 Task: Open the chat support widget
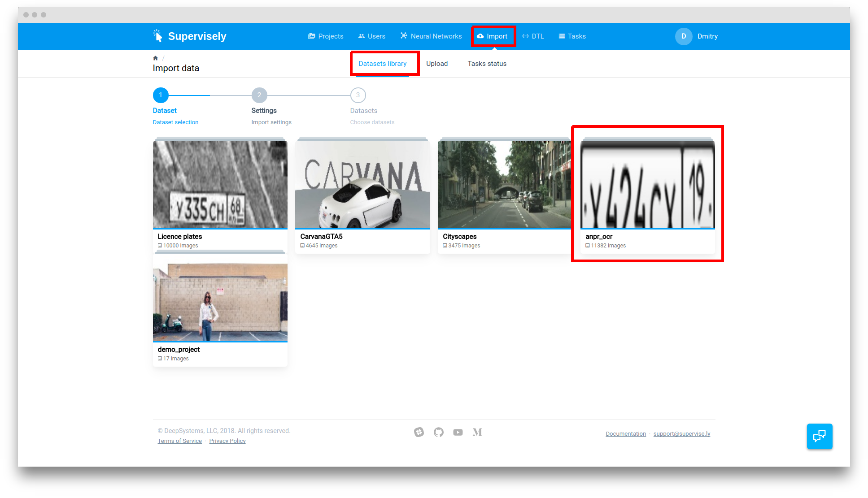point(819,436)
